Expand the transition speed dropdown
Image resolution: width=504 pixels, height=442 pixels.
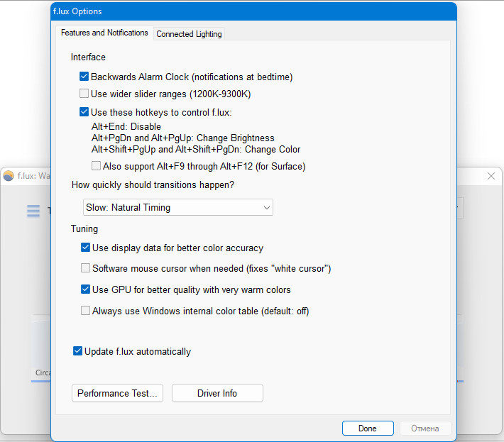click(178, 208)
